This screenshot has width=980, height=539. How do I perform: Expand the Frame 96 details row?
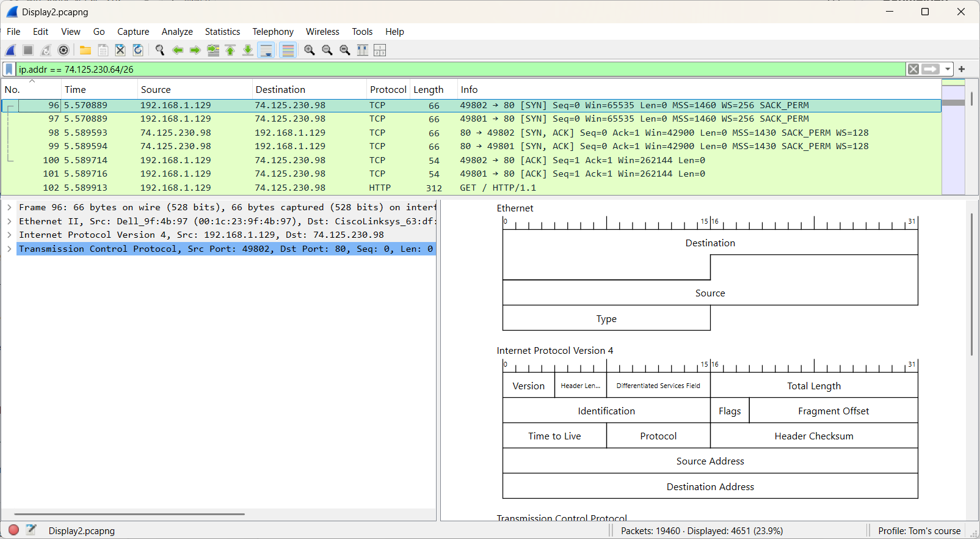coord(10,208)
